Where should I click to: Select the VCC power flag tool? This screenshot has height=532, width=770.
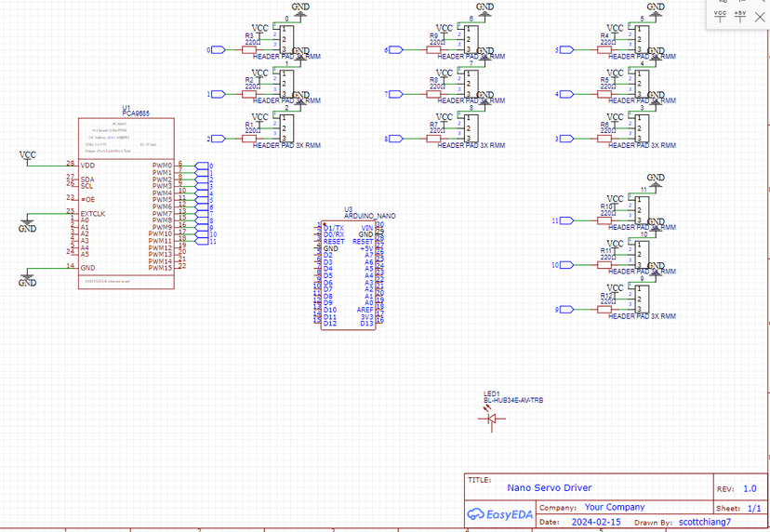720,16
